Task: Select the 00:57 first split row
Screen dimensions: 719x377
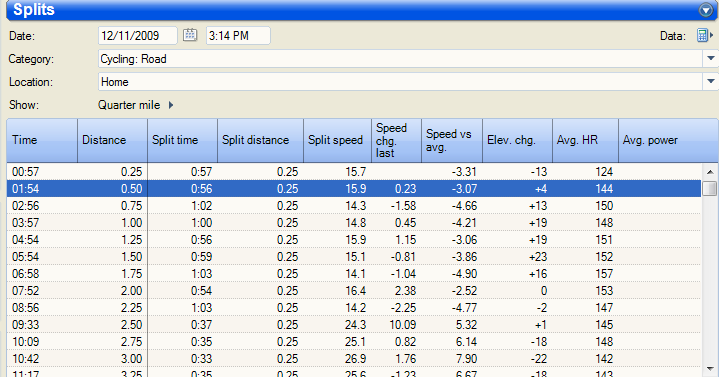Action: 354,172
